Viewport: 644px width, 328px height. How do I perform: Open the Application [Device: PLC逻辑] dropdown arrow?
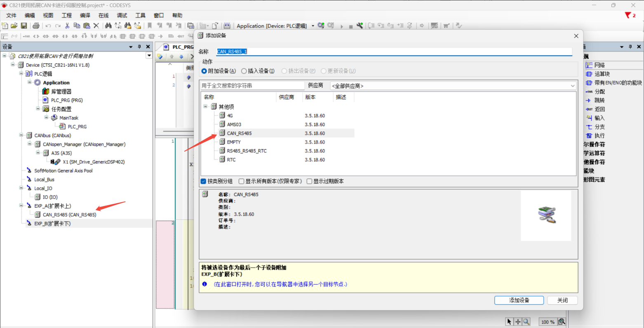(313, 26)
